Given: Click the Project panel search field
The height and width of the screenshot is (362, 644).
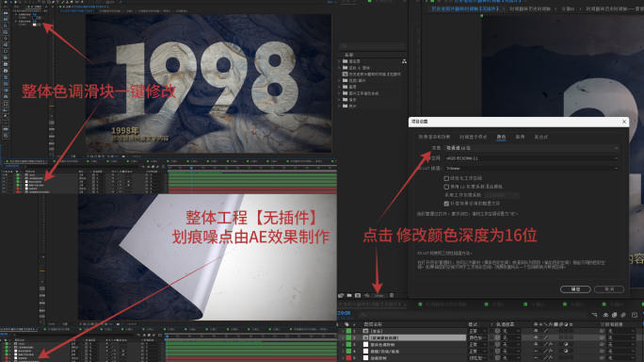Looking at the screenshot, I should 372,45.
